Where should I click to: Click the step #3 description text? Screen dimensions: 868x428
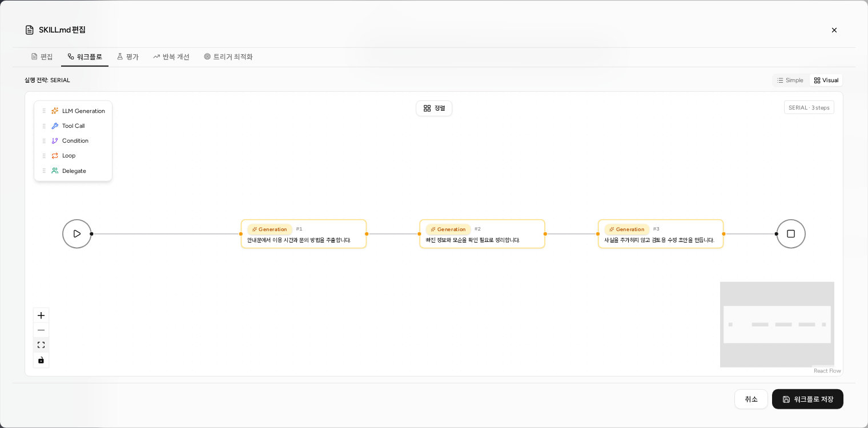[x=660, y=240]
